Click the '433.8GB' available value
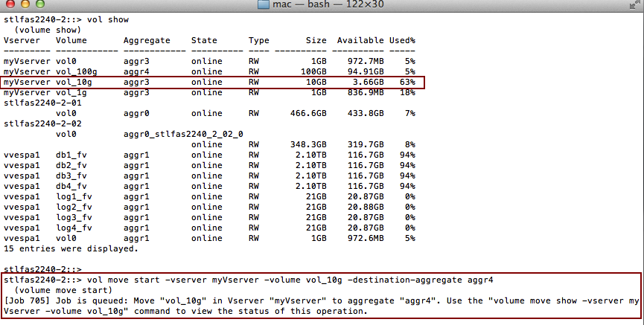The height and width of the screenshot is (325, 644). [366, 113]
